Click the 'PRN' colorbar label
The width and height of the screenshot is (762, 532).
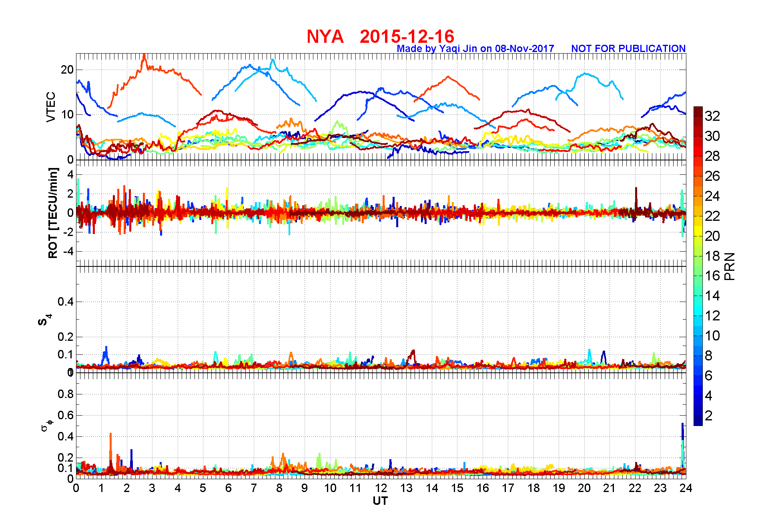click(730, 266)
